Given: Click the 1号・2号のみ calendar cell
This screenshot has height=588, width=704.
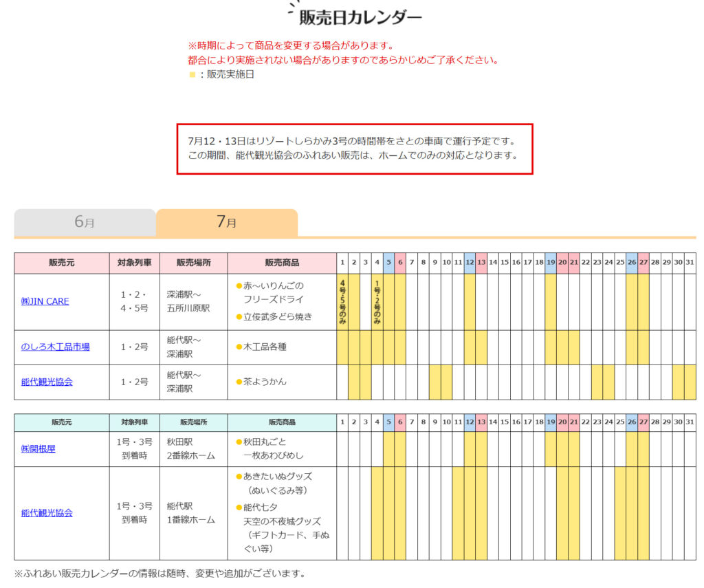Looking at the screenshot, I should pos(377,301).
